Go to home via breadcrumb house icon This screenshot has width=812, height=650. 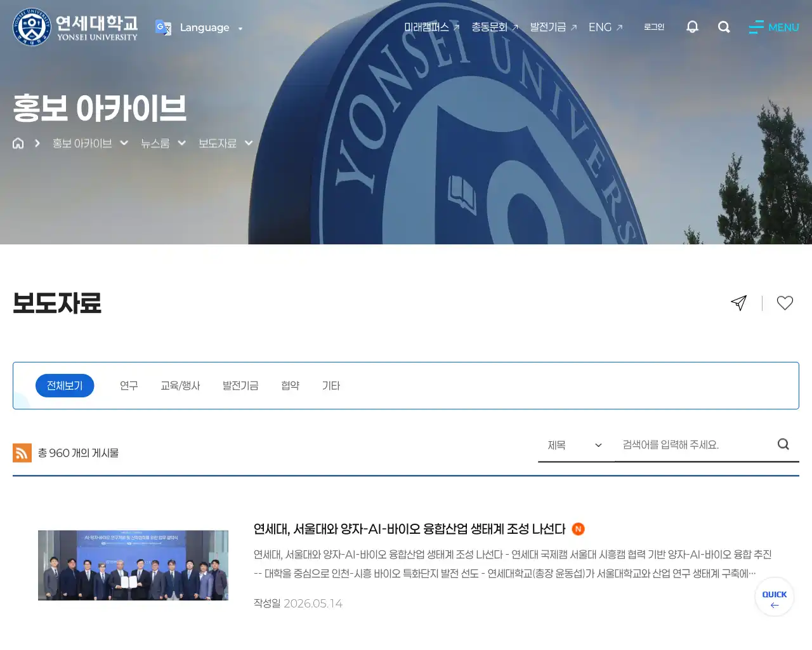(18, 143)
